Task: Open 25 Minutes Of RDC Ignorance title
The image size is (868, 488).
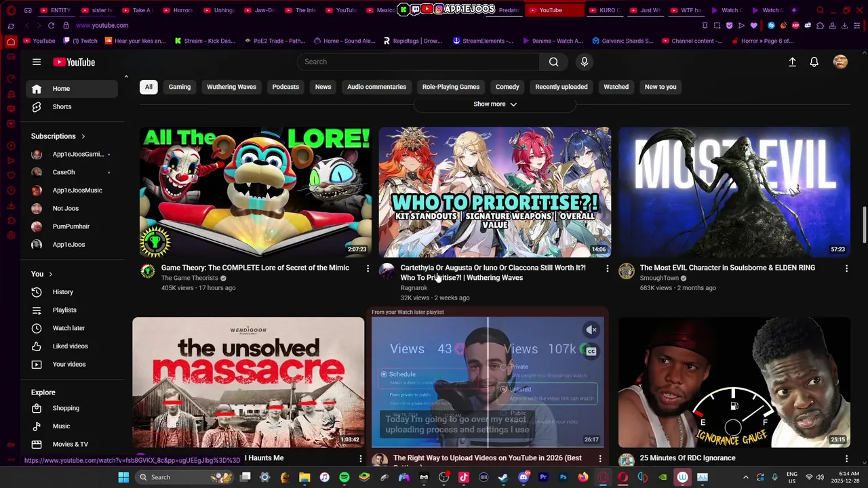Action: pos(688,458)
